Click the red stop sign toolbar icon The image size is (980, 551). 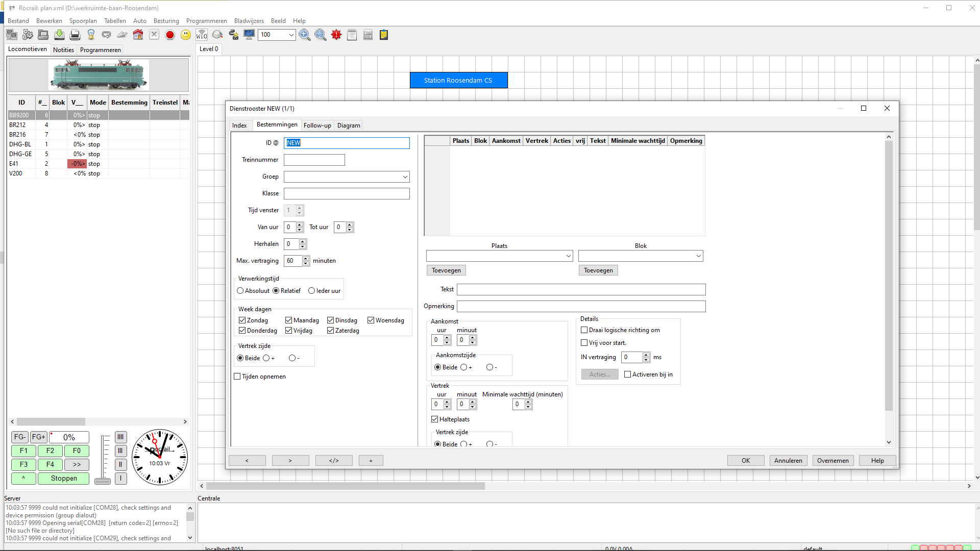pyautogui.click(x=170, y=35)
